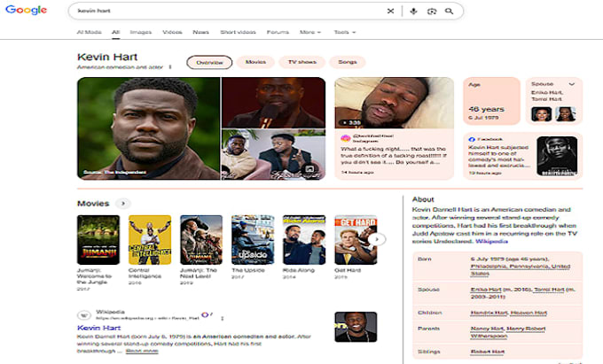Click the purple icon next to the Wikipedia URL
The width and height of the screenshot is (603, 364).
tap(206, 314)
